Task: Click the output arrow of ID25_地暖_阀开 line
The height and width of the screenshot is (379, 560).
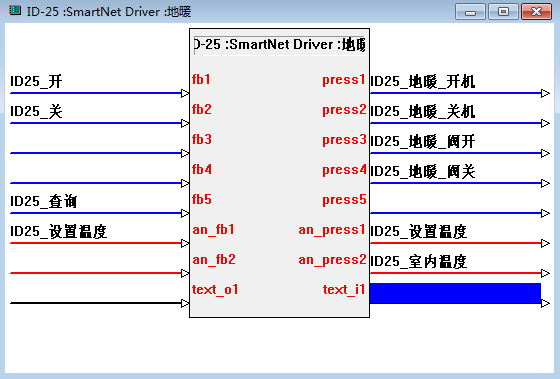Action: (545, 153)
